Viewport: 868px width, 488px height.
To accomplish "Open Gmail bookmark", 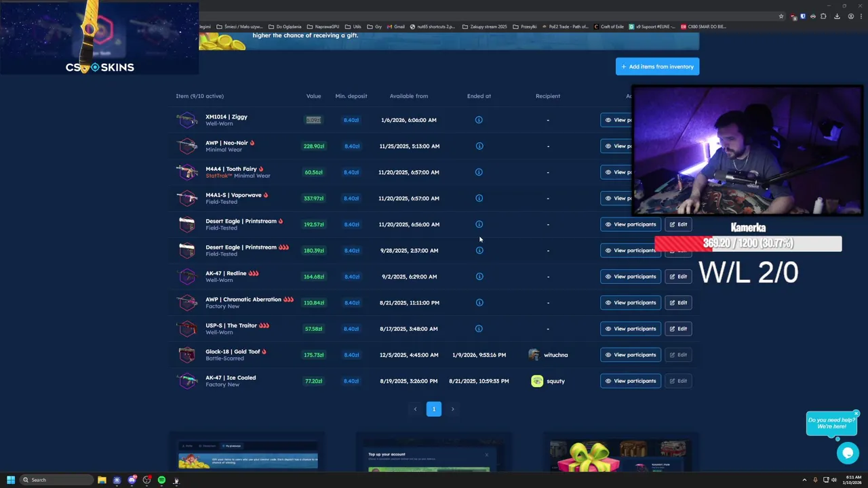I will 395,26.
